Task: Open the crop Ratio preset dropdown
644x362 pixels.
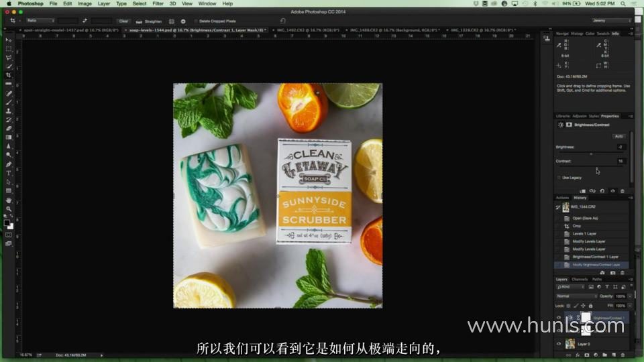Action: coord(40,21)
